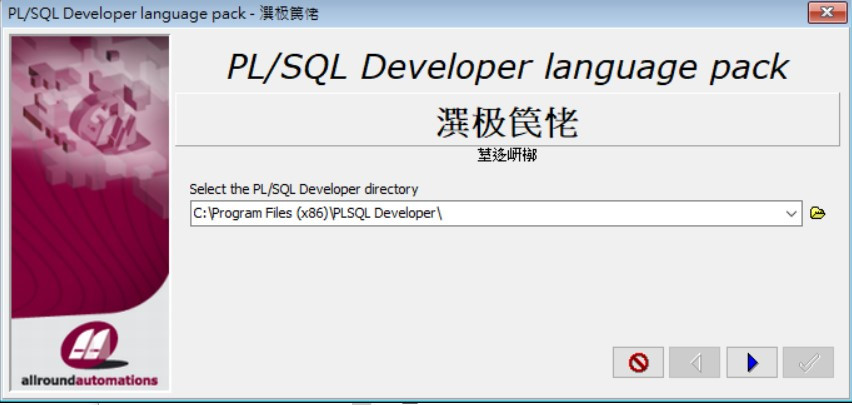The image size is (852, 405).
Task: Close the language pack installer window
Action: pyautogui.click(x=827, y=12)
